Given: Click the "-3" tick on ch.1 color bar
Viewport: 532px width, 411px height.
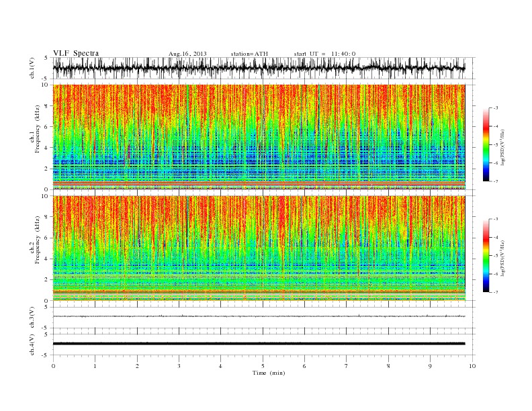Looking at the screenshot, I should [496, 108].
